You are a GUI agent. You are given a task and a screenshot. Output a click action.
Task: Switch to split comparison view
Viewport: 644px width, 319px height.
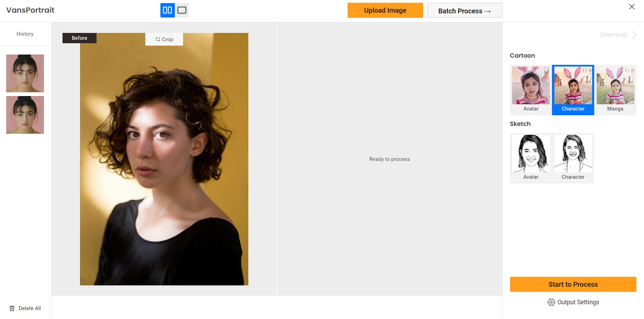167,10
